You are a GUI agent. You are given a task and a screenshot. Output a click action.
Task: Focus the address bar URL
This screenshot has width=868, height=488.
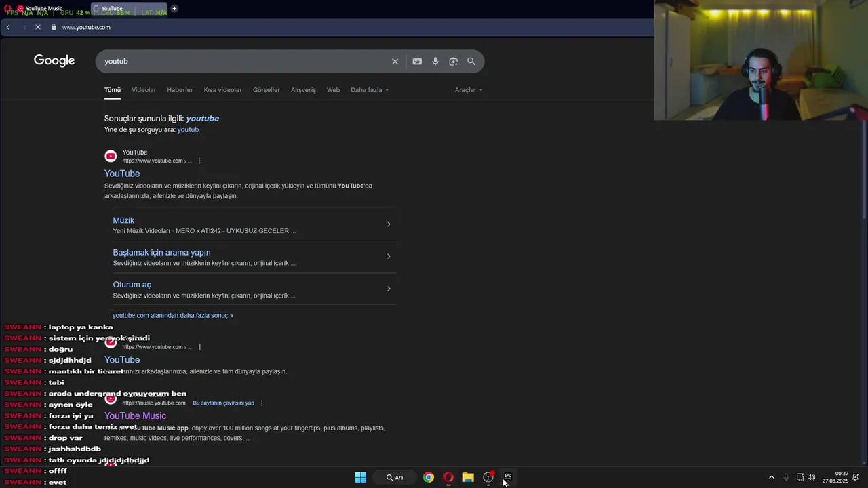86,27
